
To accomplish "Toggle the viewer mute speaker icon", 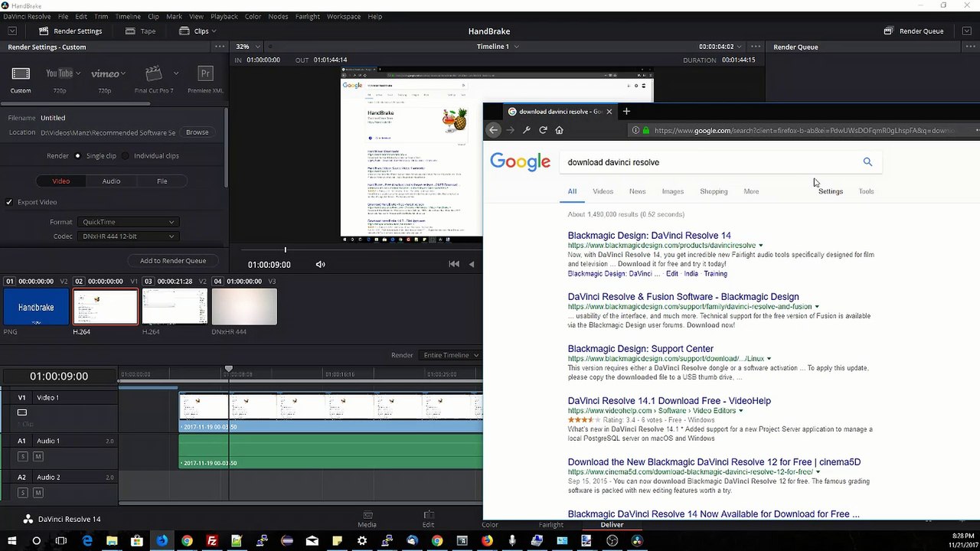I will [x=321, y=264].
